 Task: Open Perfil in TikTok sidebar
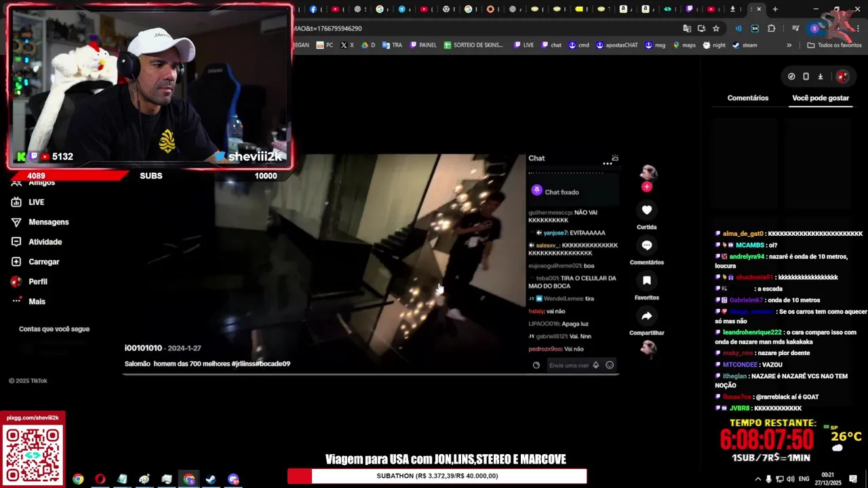pyautogui.click(x=38, y=281)
